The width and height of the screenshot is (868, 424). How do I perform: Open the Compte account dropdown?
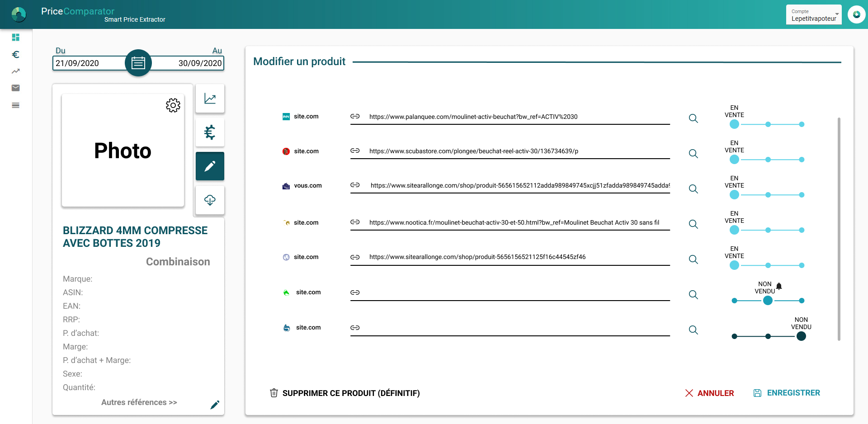pyautogui.click(x=813, y=15)
